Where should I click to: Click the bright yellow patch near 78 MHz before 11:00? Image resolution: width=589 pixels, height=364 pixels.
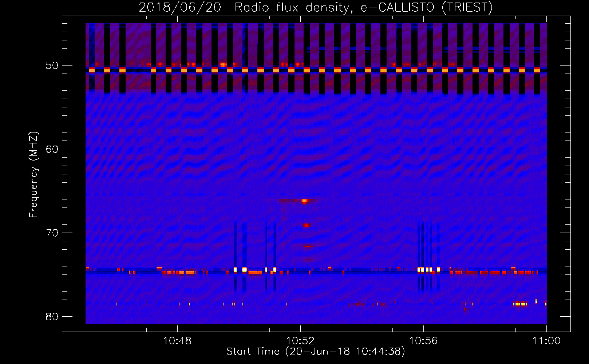520,304
